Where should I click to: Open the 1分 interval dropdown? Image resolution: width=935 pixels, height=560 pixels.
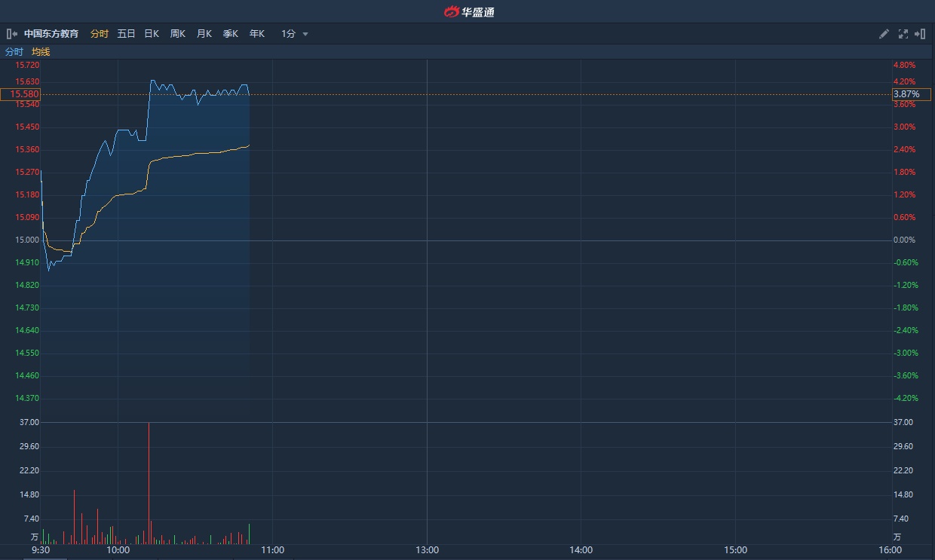pyautogui.click(x=295, y=34)
